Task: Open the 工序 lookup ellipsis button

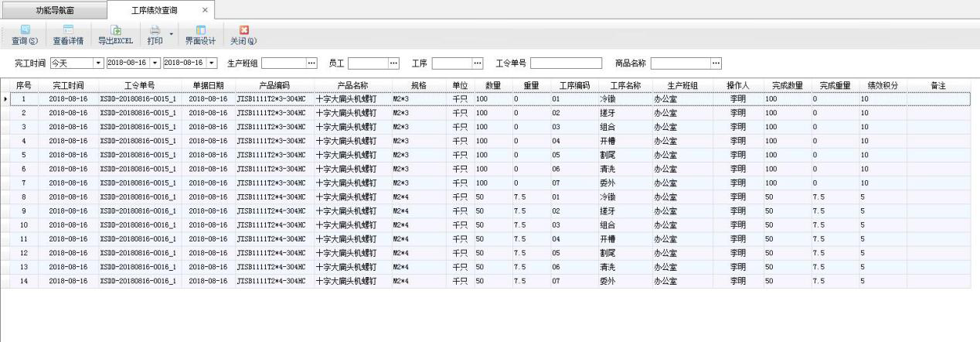Action: pos(477,63)
